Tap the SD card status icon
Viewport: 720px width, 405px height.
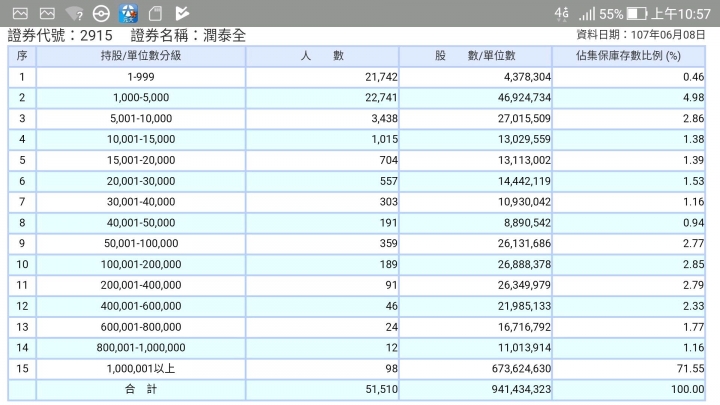pyautogui.click(x=155, y=14)
